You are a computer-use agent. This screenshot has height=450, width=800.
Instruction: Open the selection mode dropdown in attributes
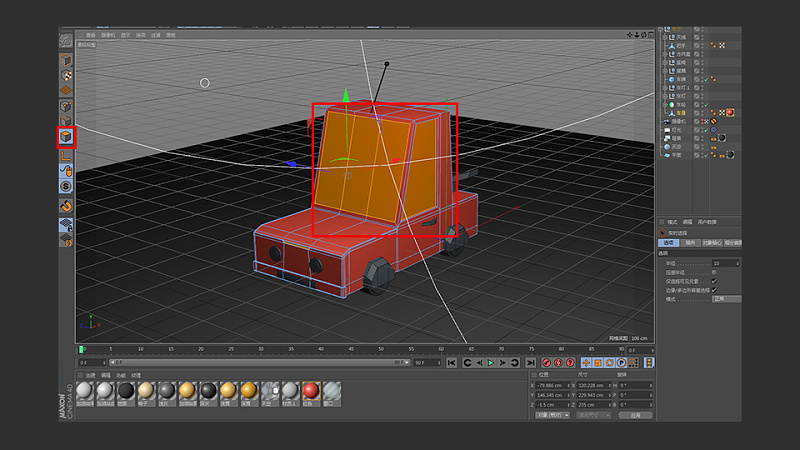tap(727, 299)
